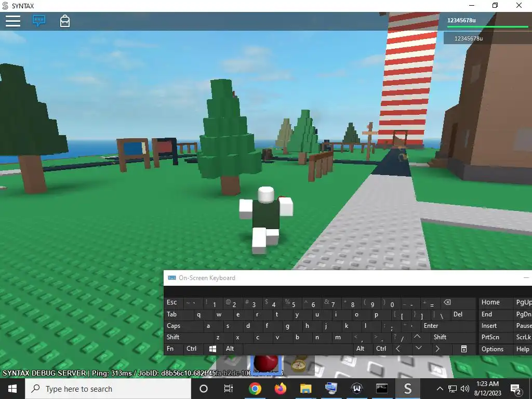Screen dimensions: 532x399
Task: Launch Firefox from taskbar
Action: click(280, 389)
